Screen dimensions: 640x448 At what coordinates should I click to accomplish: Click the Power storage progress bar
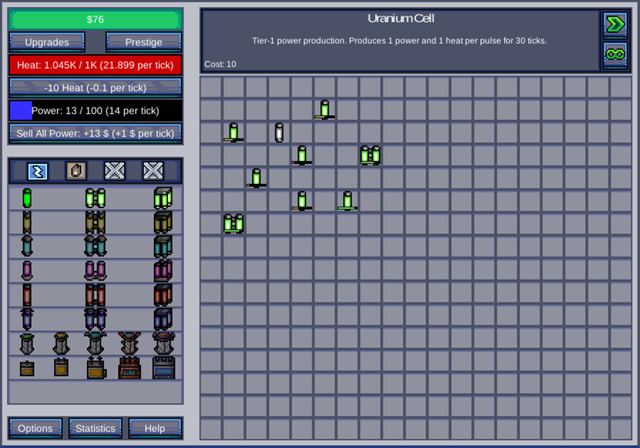(x=96, y=111)
